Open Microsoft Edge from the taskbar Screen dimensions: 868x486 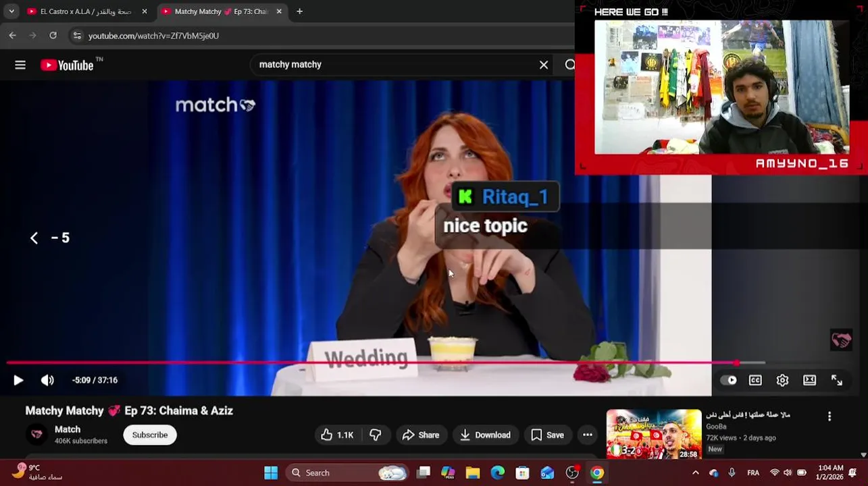(498, 473)
